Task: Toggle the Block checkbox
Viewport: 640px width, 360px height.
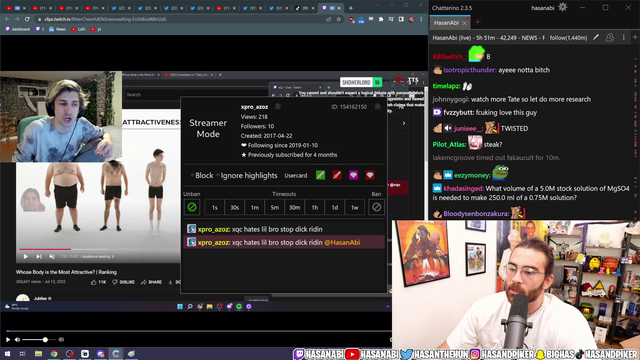Action: click(202, 176)
